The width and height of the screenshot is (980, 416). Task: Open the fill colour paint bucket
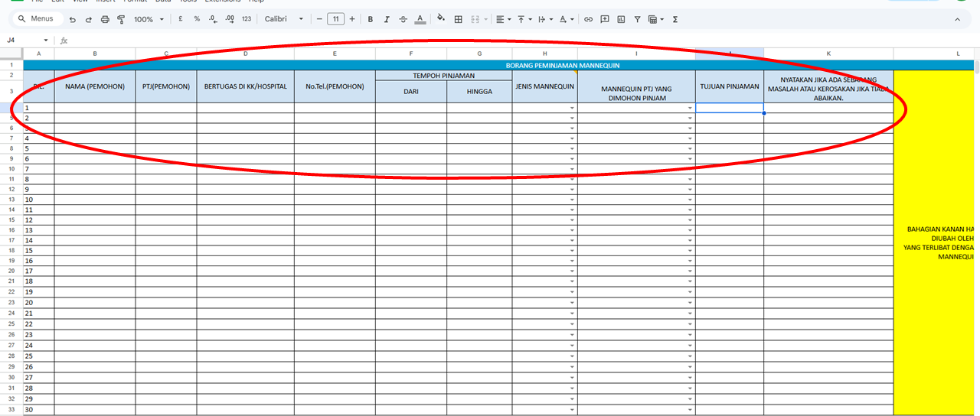440,19
